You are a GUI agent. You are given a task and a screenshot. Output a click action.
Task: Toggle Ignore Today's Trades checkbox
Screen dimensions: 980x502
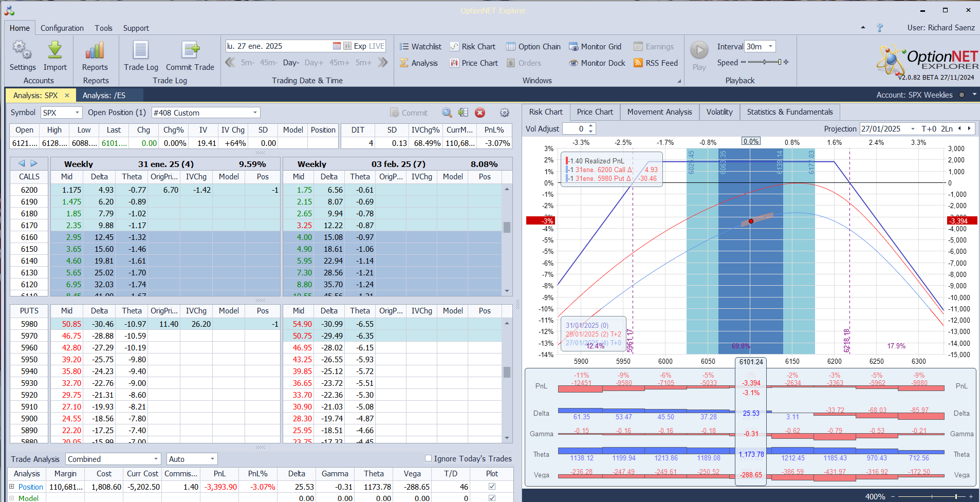point(428,458)
